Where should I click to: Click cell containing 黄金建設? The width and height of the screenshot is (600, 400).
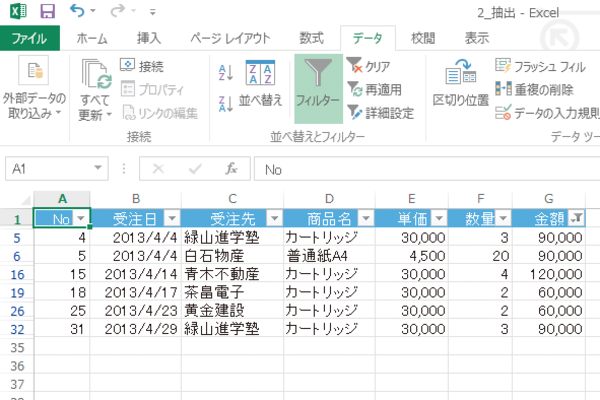point(232,311)
